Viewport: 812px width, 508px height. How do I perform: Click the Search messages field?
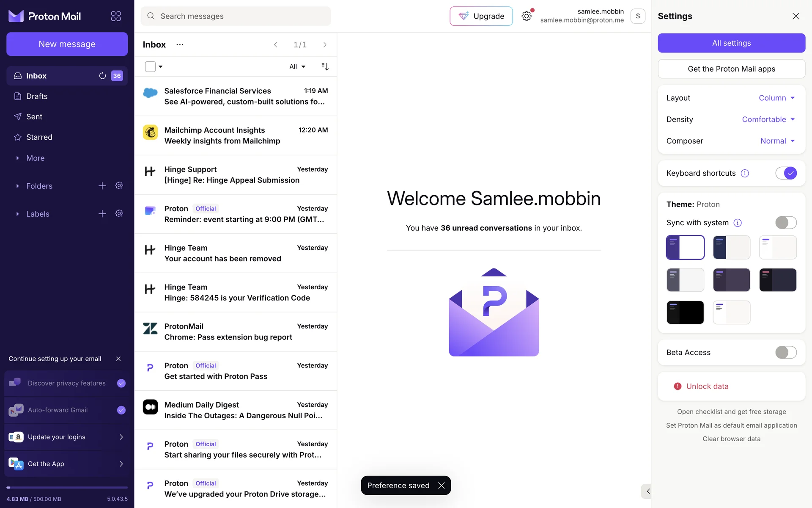pos(236,16)
